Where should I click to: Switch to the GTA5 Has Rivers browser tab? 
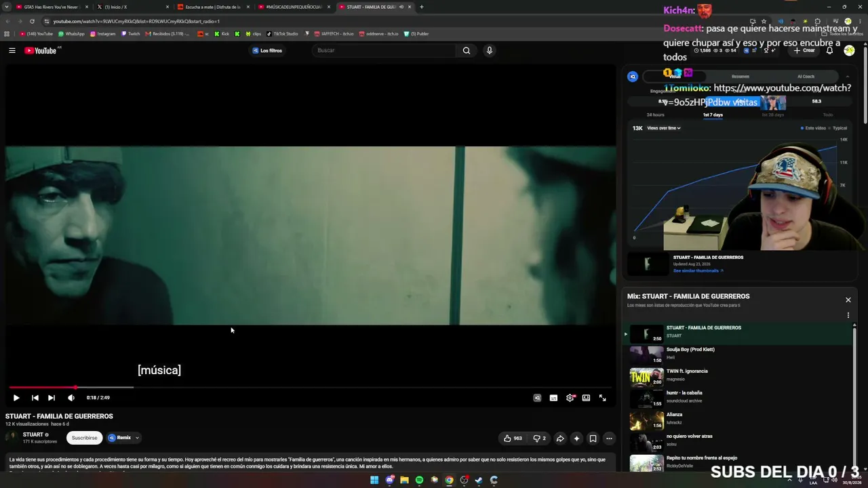pyautogui.click(x=52, y=7)
